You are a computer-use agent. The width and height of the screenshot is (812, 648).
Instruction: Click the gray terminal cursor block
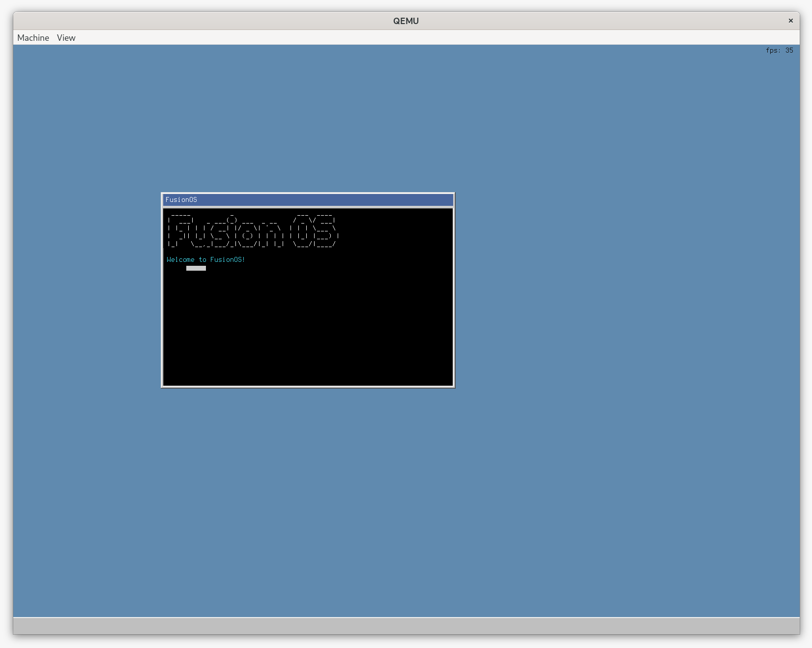pos(196,268)
